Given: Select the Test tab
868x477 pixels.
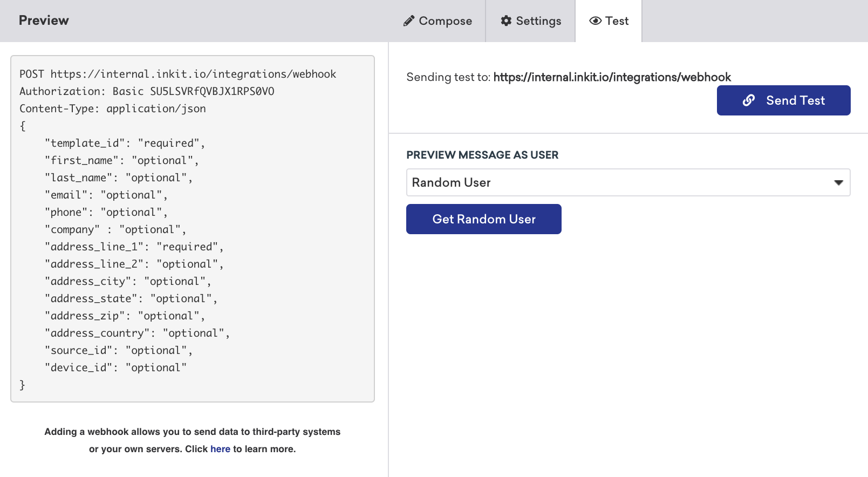Looking at the screenshot, I should 609,21.
